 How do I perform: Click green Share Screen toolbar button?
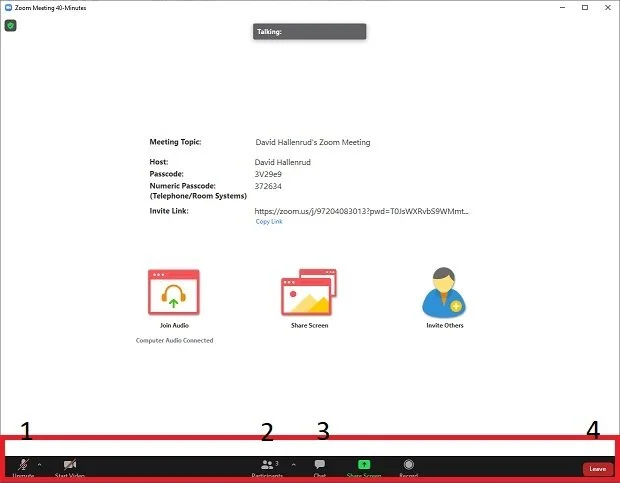click(x=364, y=467)
